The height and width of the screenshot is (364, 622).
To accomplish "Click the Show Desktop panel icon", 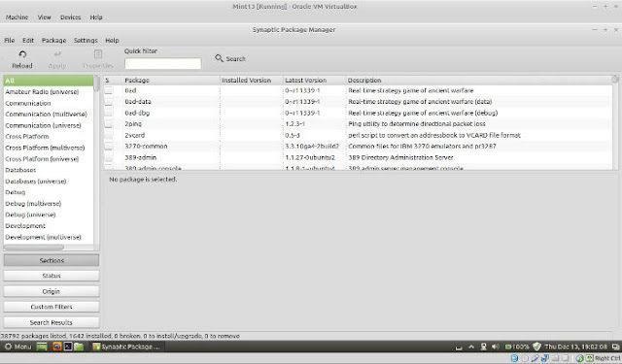I will point(42,347).
